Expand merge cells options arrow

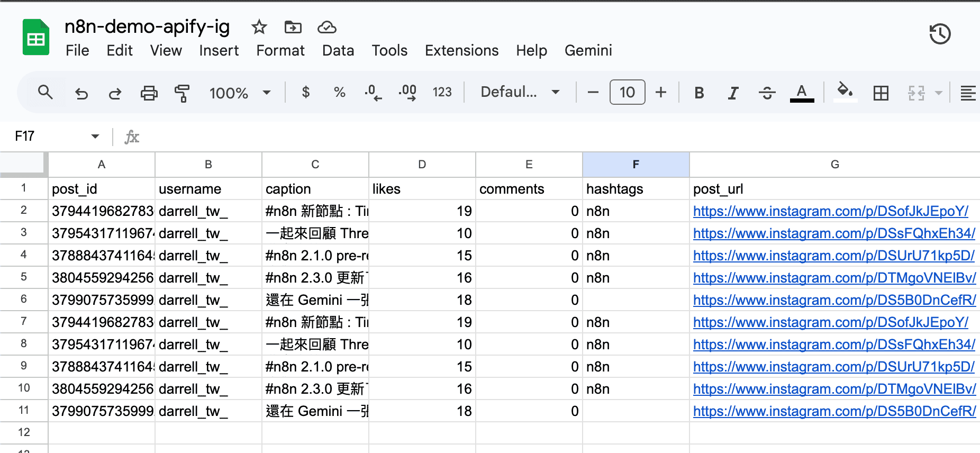tap(939, 93)
